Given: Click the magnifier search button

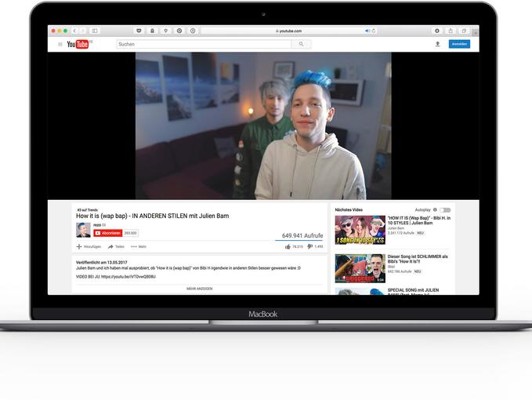Looking at the screenshot, I should [301, 44].
